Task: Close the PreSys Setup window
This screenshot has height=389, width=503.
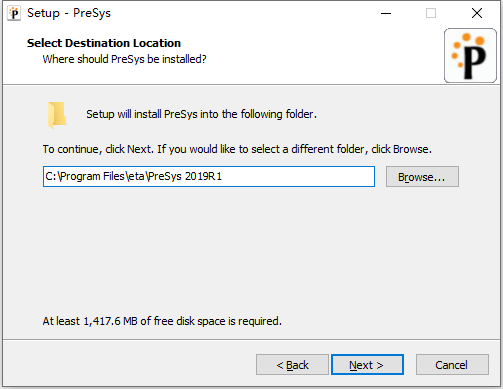Action: tap(477, 13)
